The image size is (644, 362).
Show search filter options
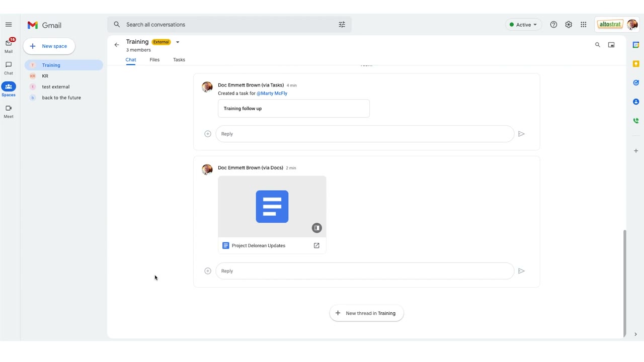(342, 25)
